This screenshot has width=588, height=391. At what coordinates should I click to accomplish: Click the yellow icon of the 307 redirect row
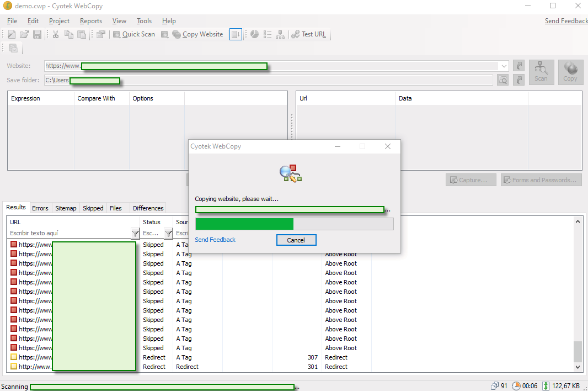pos(14,357)
